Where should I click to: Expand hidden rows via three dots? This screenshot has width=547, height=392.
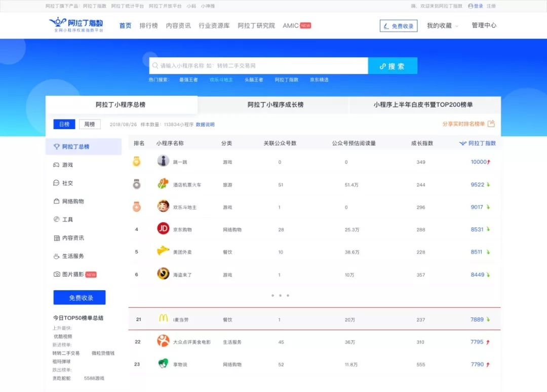click(280, 295)
